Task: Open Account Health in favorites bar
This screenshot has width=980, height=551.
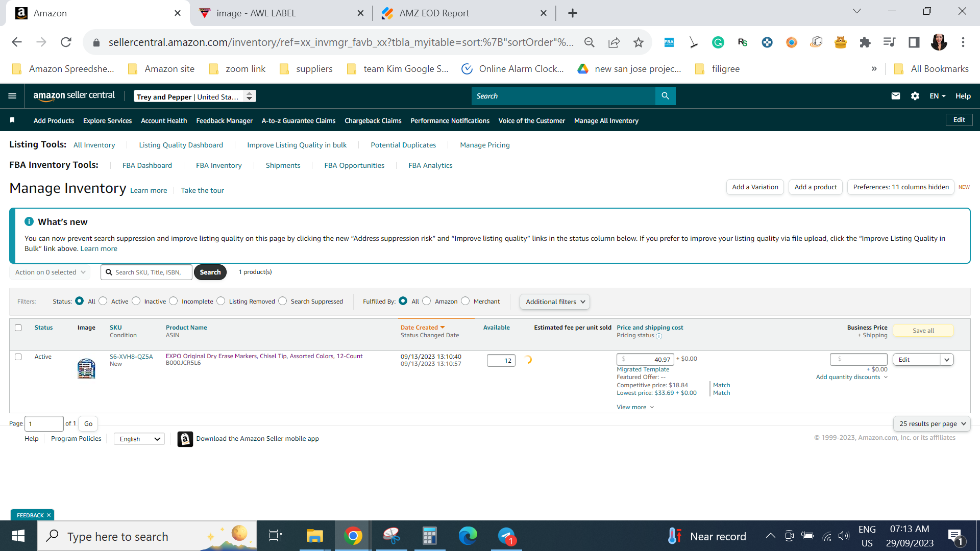Action: click(164, 121)
